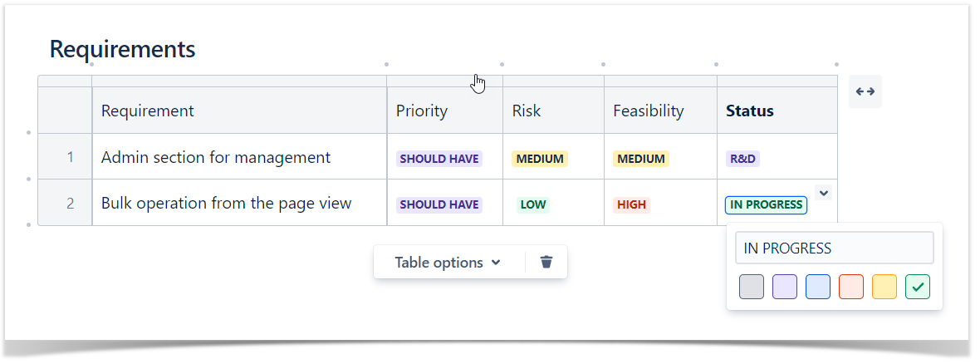
Task: Select the grey color swatch
Action: [x=752, y=287]
